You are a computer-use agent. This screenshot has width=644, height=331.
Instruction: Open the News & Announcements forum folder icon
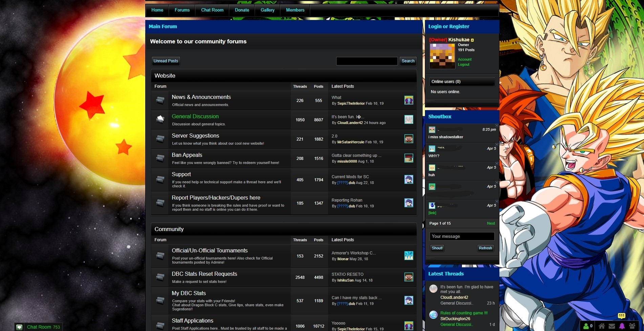tap(160, 100)
